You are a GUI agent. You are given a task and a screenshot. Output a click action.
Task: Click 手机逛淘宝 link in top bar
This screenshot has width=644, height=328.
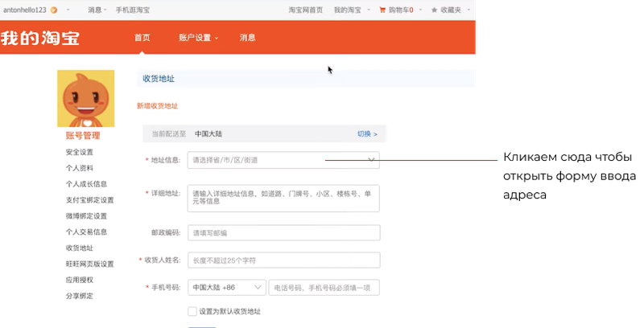(x=133, y=10)
